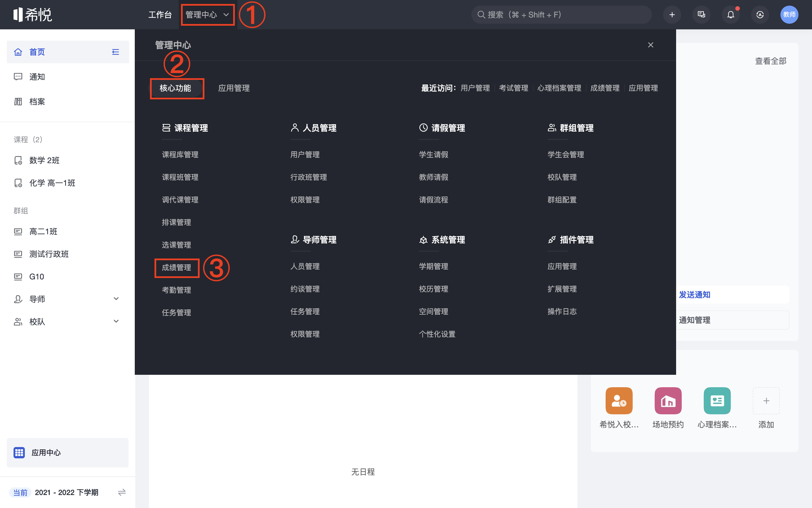Close the 管理中心 panel
Screen dimensions: 812x508
point(651,45)
